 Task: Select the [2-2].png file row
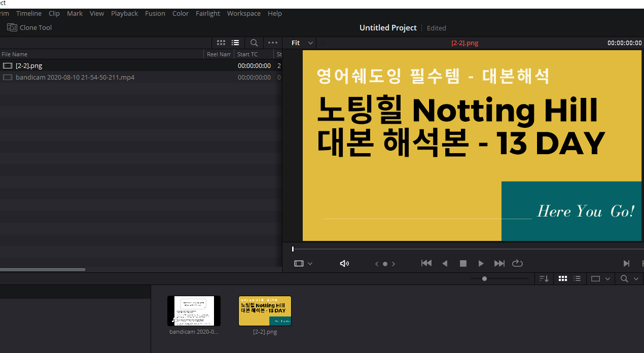141,65
